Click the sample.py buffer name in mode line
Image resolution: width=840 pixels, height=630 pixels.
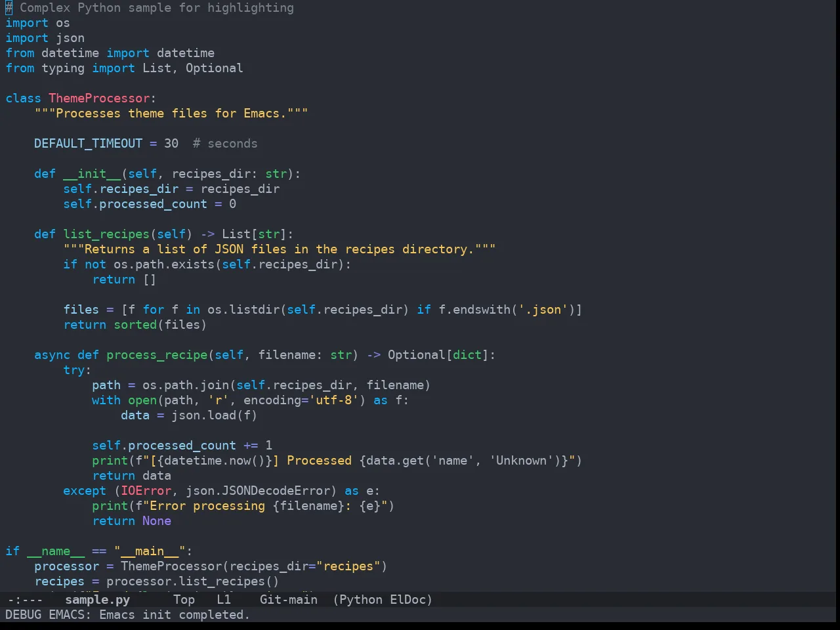(97, 599)
